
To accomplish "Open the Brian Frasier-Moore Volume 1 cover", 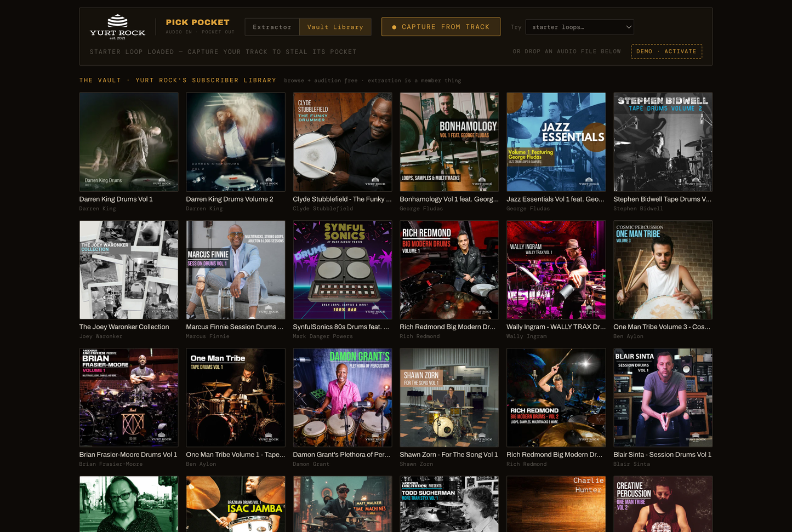I will pos(129,398).
